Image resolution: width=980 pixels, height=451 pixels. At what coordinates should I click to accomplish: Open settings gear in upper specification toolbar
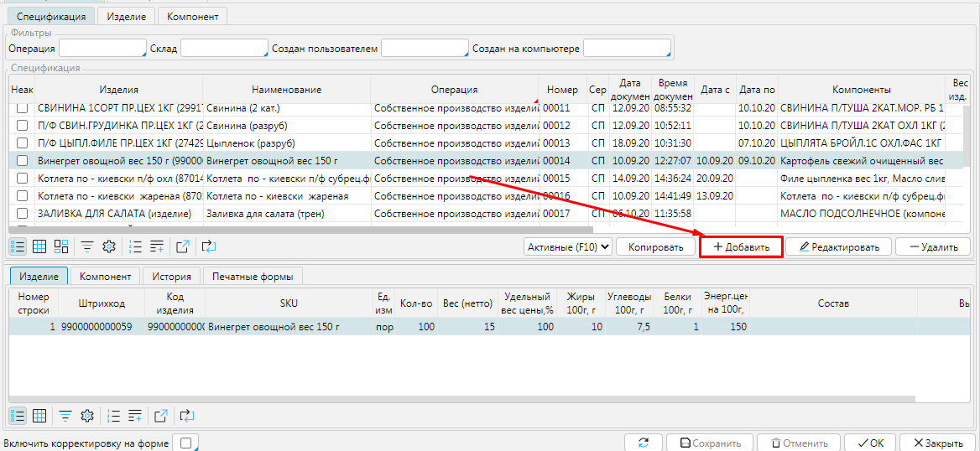[108, 246]
